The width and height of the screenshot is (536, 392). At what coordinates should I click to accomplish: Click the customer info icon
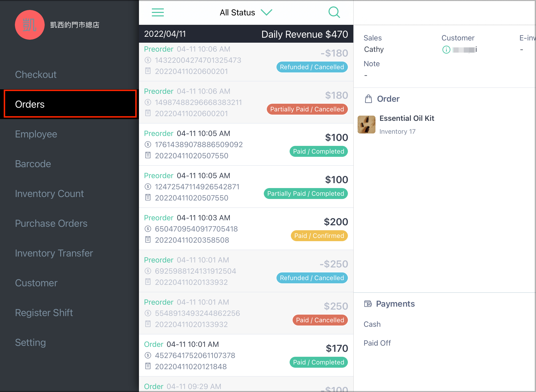coord(446,50)
